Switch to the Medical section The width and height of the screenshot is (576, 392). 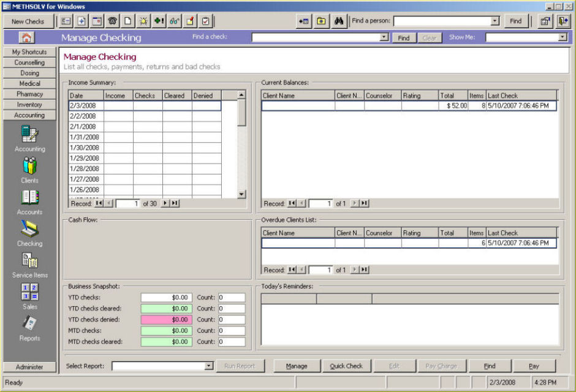click(x=29, y=83)
